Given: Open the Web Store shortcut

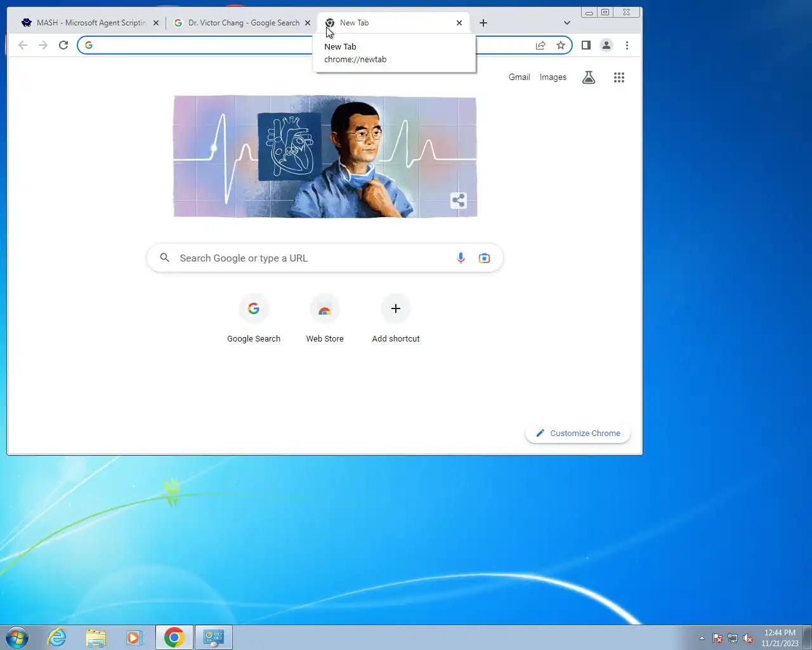Looking at the screenshot, I should click(325, 319).
